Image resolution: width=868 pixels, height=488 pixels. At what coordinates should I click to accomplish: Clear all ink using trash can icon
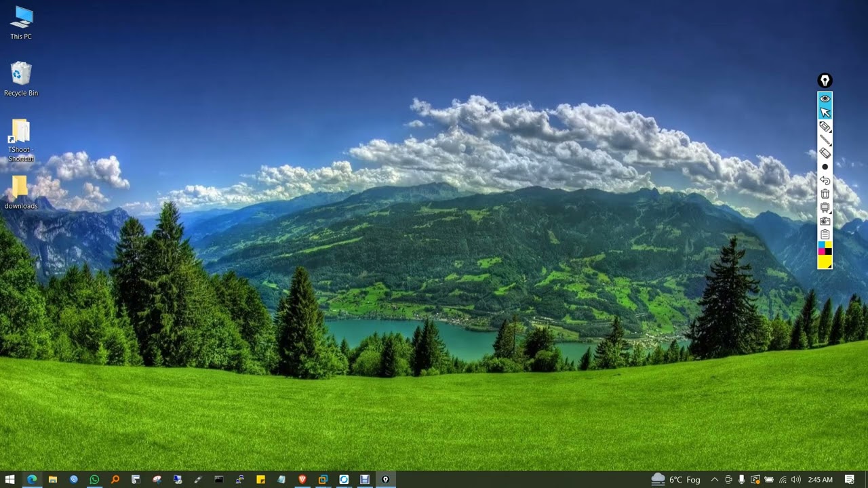tap(825, 194)
